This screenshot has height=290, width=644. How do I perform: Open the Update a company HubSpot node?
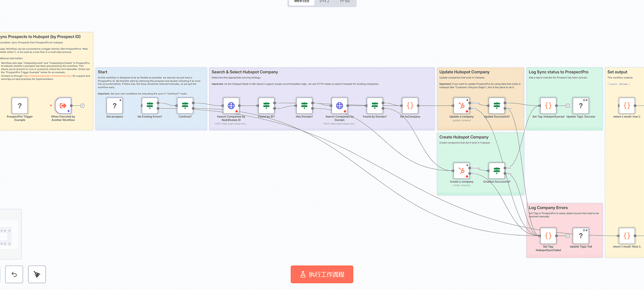462,105
